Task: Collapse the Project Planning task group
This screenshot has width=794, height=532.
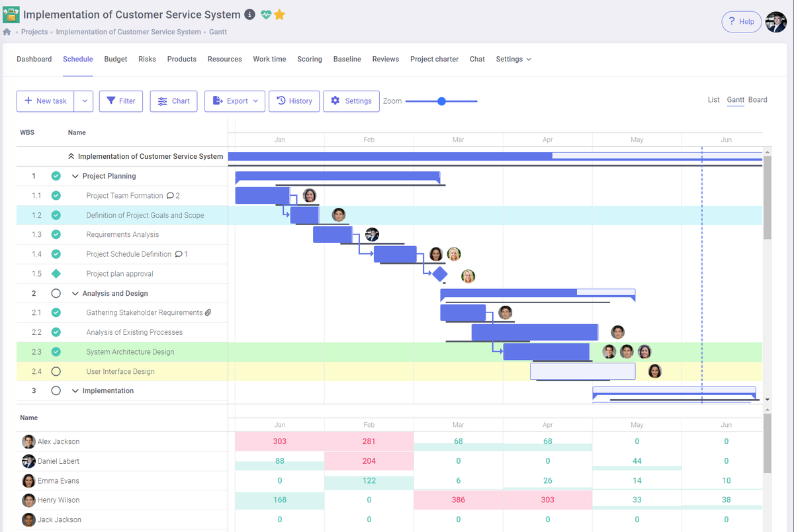Action: (x=75, y=176)
